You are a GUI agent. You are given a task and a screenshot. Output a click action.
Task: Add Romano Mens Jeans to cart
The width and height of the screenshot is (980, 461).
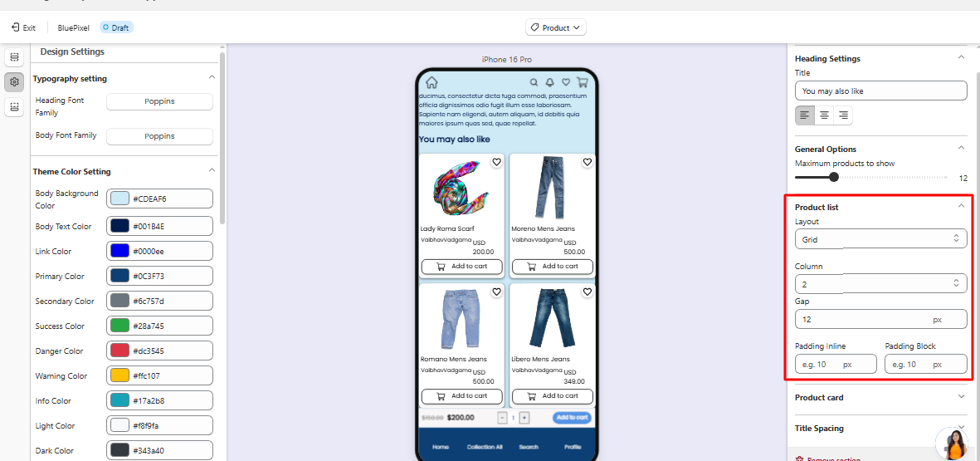pyautogui.click(x=461, y=396)
